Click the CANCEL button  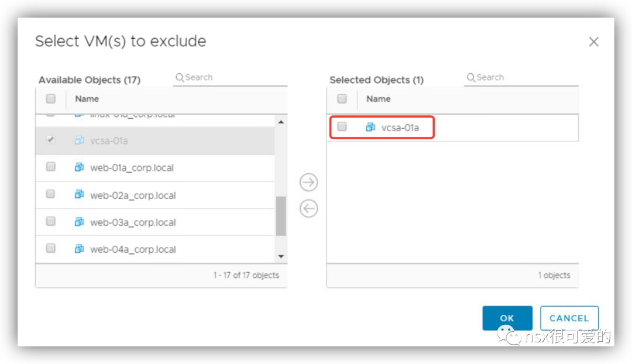point(569,318)
